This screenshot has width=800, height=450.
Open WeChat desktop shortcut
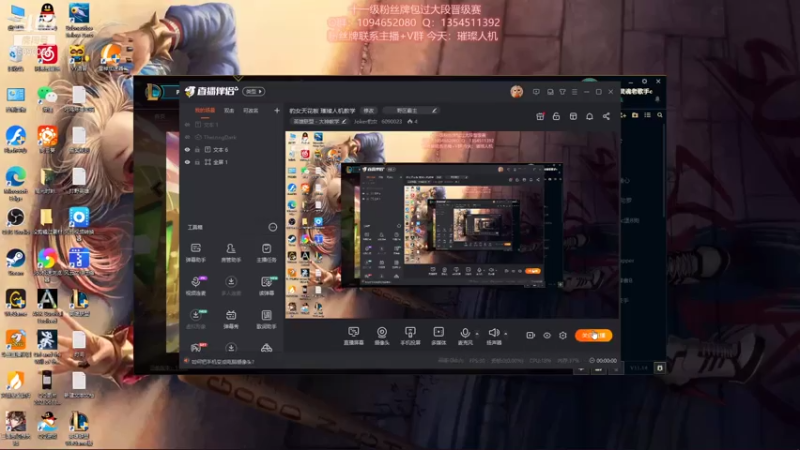pyautogui.click(x=47, y=97)
